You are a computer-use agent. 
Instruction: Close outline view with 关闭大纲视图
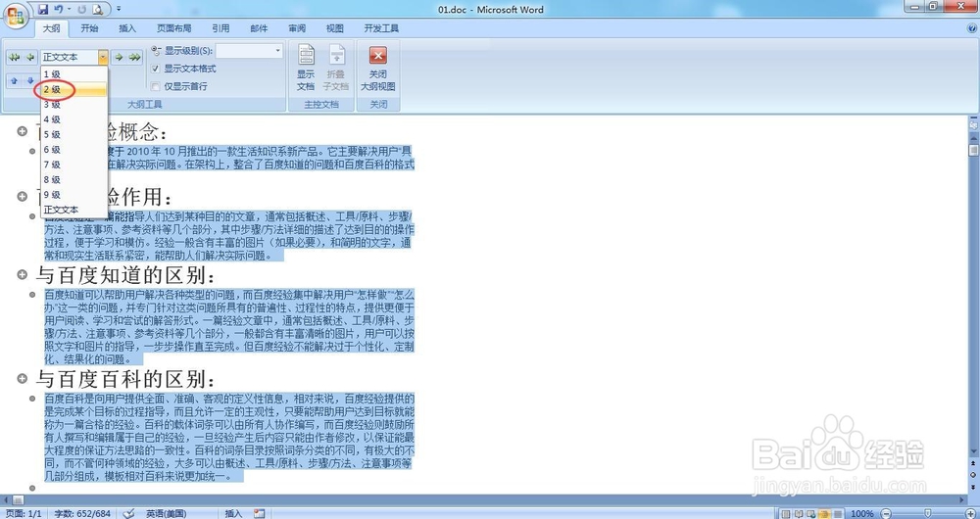click(x=378, y=69)
